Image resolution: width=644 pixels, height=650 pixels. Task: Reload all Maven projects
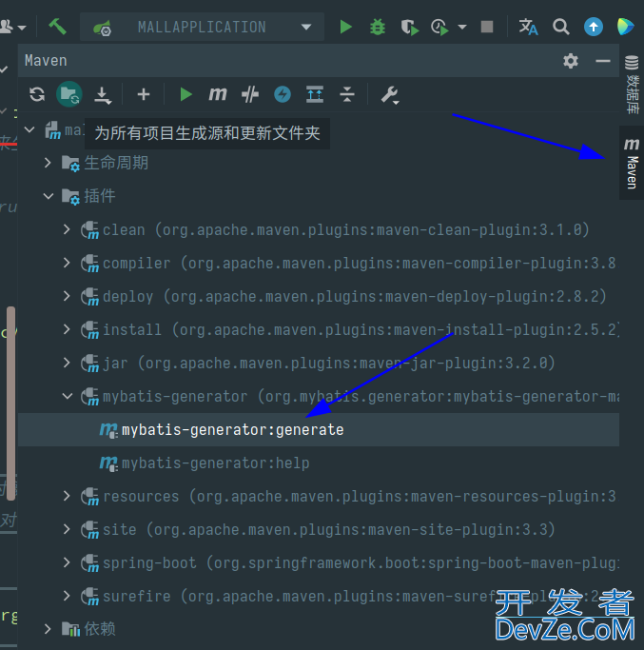pyautogui.click(x=37, y=94)
